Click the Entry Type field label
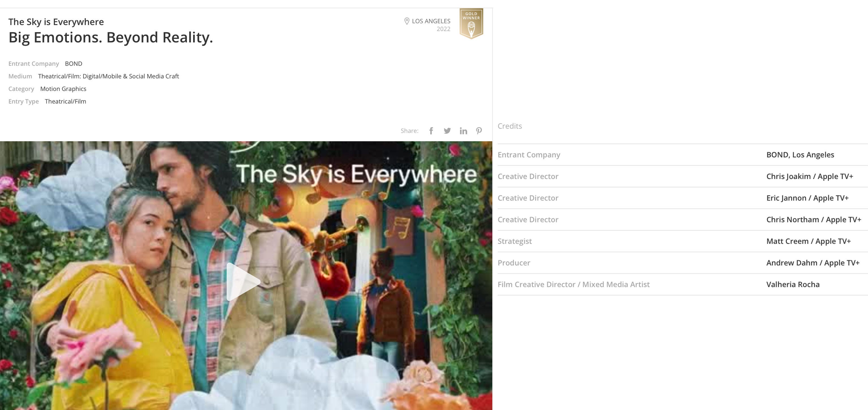868x410 pixels. 23,101
